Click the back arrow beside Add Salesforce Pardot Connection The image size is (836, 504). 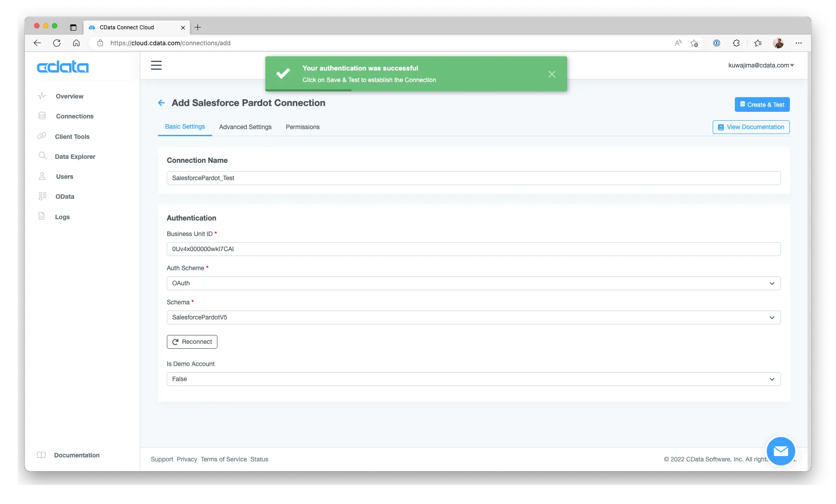point(161,103)
